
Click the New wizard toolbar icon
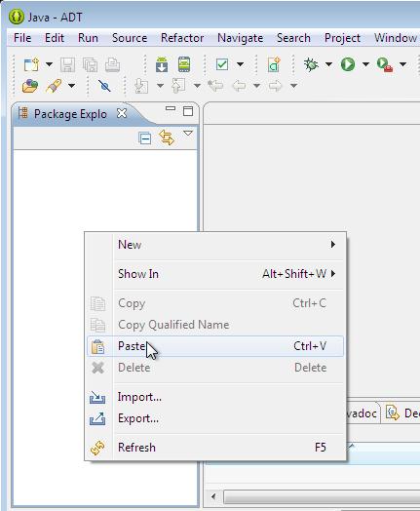tap(31, 64)
